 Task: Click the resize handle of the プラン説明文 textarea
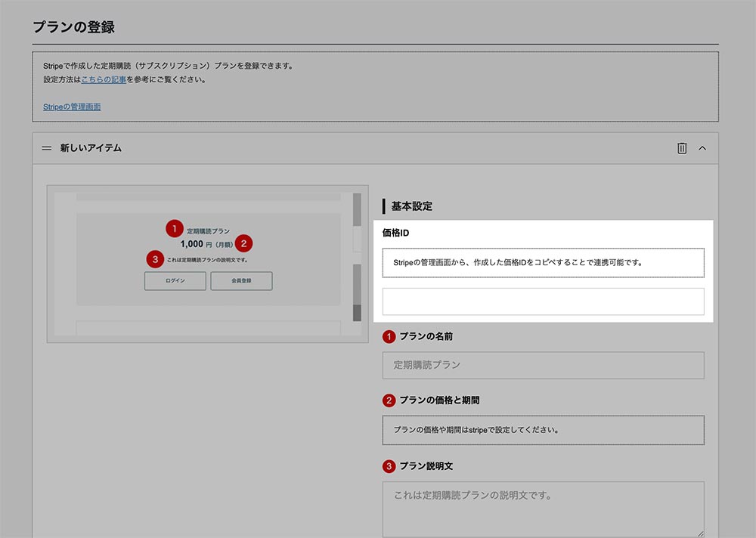coord(700,533)
